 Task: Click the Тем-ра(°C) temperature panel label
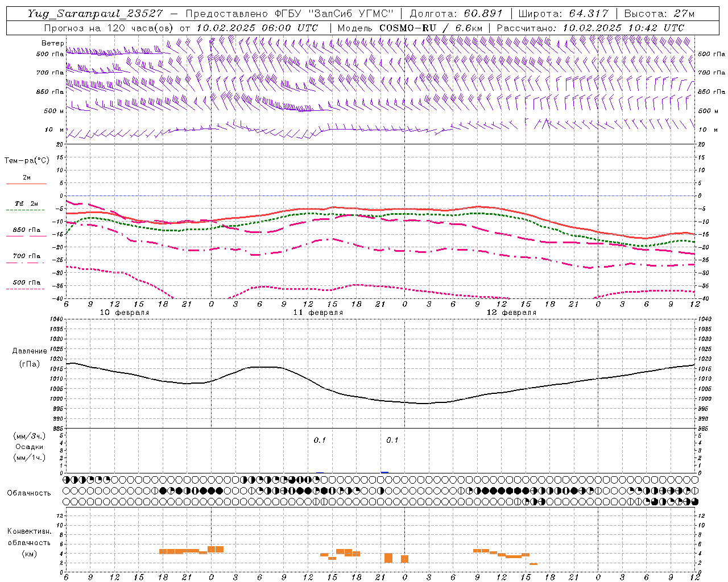[x=27, y=161]
